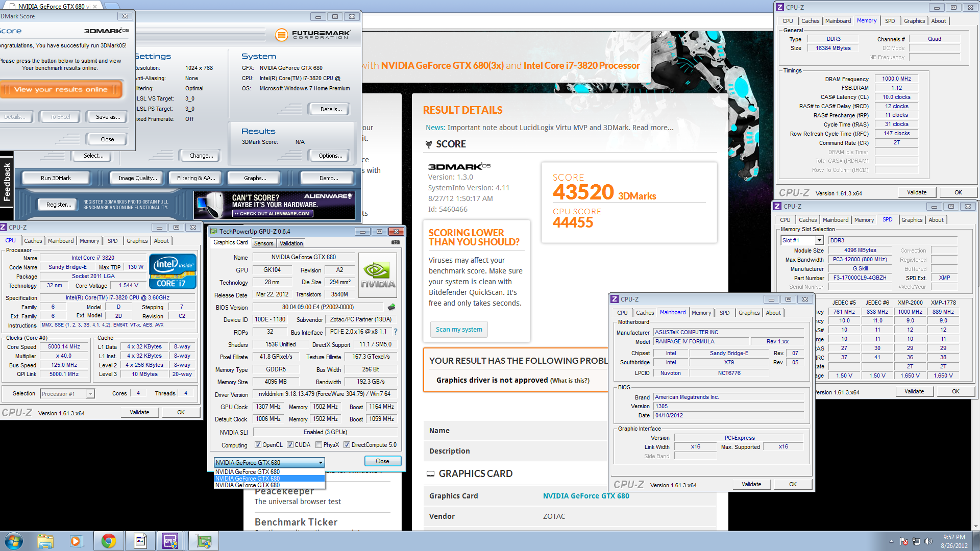Click the GPU-Z BIOS save chip icon

pyautogui.click(x=391, y=307)
